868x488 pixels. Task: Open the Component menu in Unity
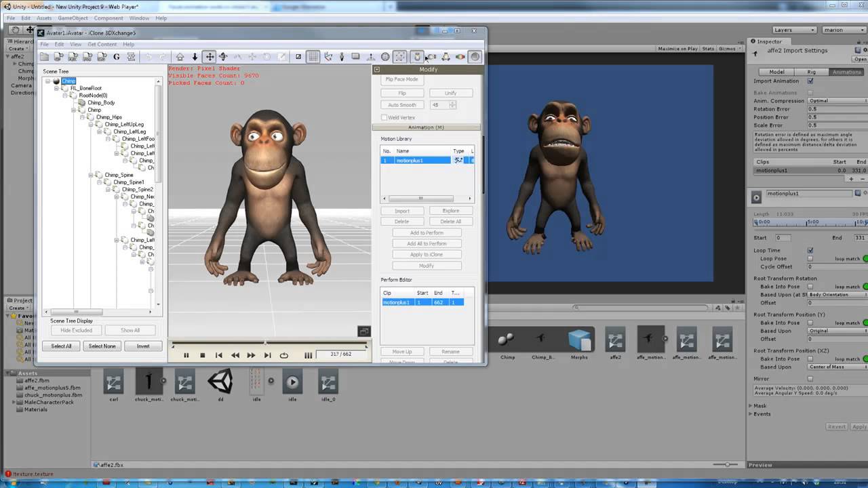click(x=108, y=18)
